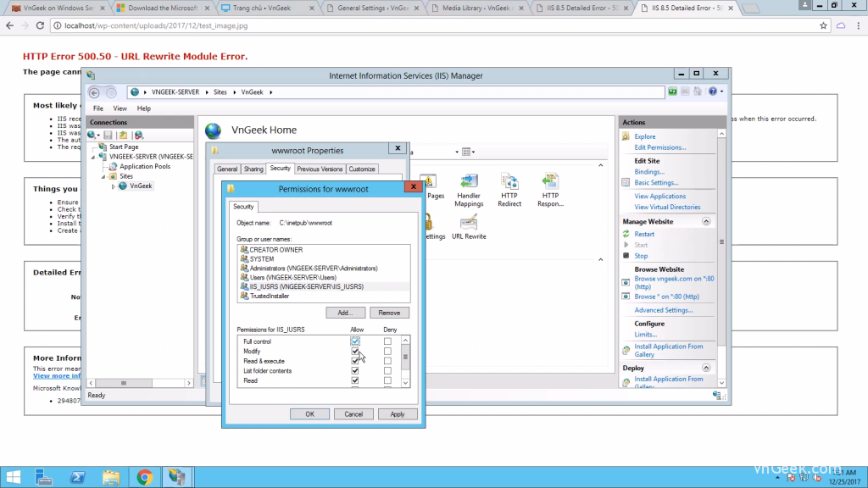The image size is (868, 488).
Task: Open the URL Rewrite feature
Action: [x=469, y=227]
